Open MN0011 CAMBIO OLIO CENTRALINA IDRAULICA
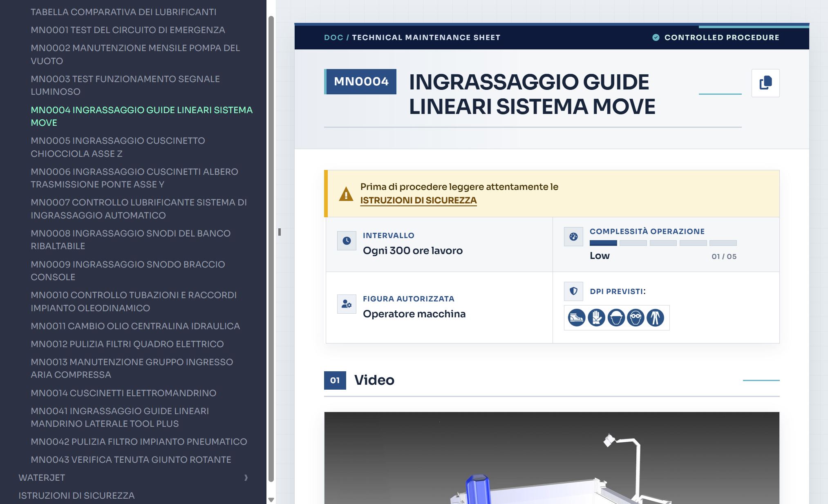This screenshot has height=504, width=828. click(x=135, y=326)
